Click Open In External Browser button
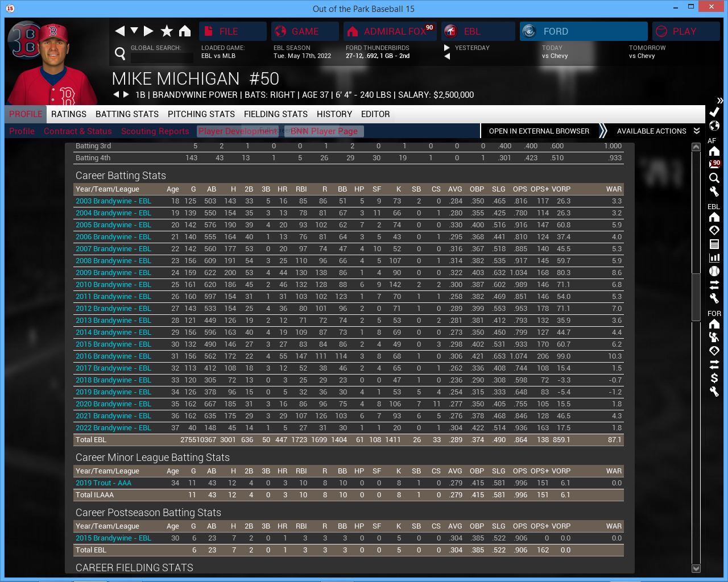The image size is (728, 582). [x=539, y=131]
